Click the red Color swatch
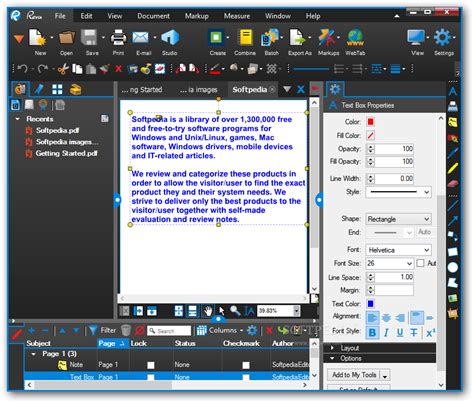 (370, 122)
